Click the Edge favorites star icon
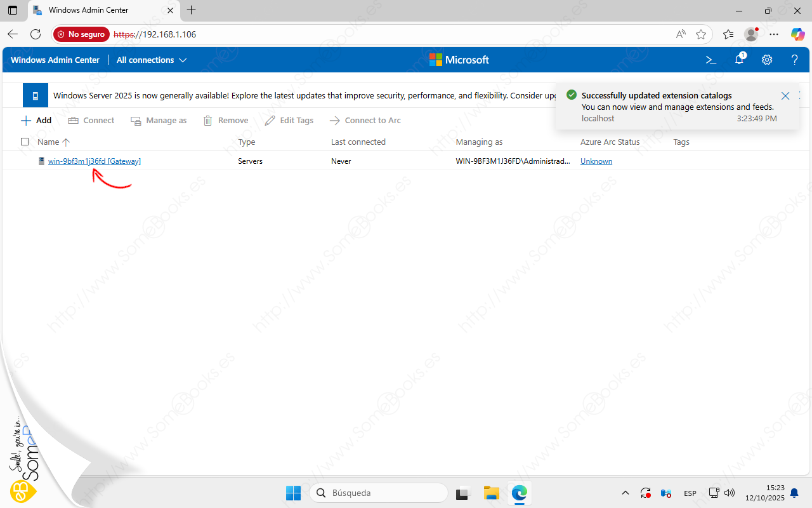Image resolution: width=812 pixels, height=508 pixels. pyautogui.click(x=700, y=34)
